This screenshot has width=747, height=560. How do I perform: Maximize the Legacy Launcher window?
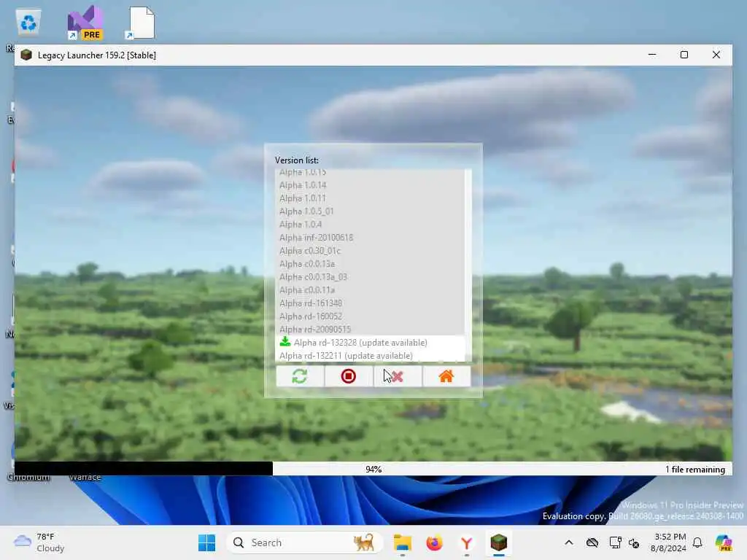click(x=684, y=55)
